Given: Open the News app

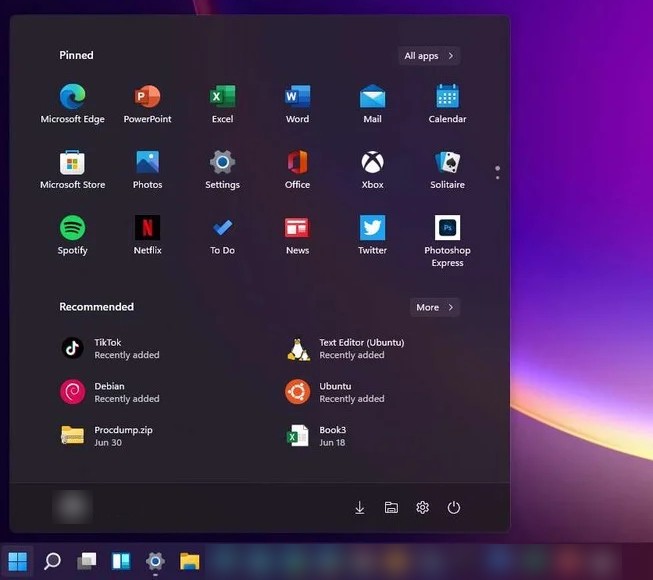Looking at the screenshot, I should pos(297,235).
